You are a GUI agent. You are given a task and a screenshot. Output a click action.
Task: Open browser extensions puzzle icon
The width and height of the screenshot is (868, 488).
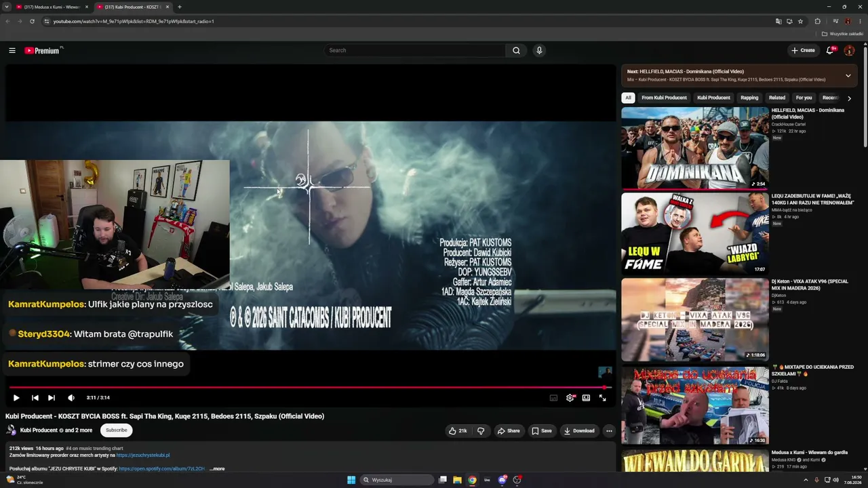[817, 21]
